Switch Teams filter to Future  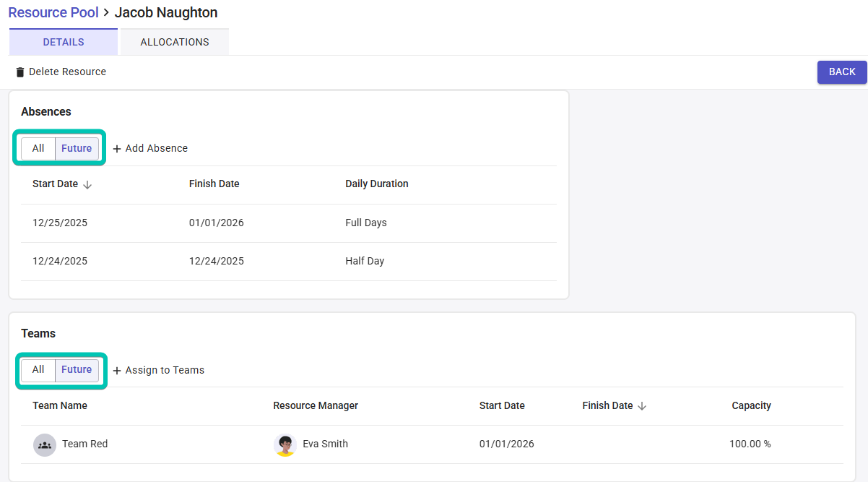point(77,370)
